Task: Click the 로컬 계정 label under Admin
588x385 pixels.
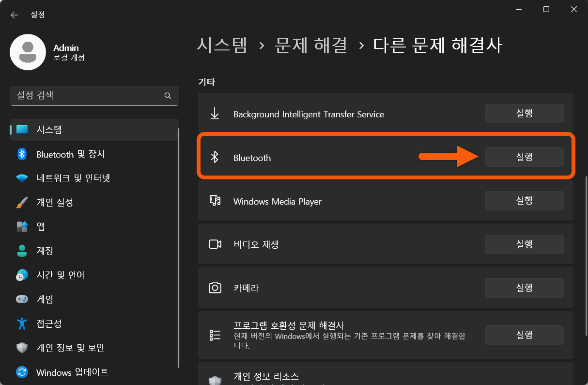Action: tap(69, 58)
